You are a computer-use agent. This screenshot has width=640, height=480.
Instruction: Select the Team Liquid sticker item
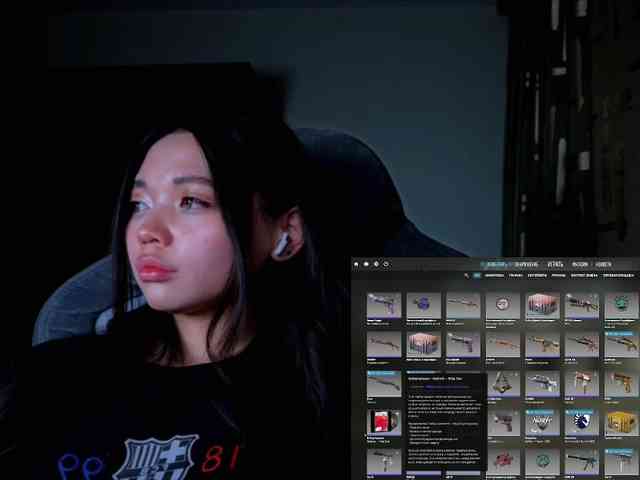coord(580,422)
